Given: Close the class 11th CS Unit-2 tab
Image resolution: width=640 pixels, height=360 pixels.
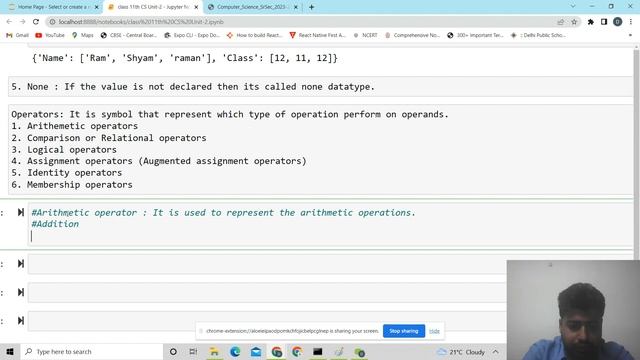Looking at the screenshot, I should (x=196, y=7).
